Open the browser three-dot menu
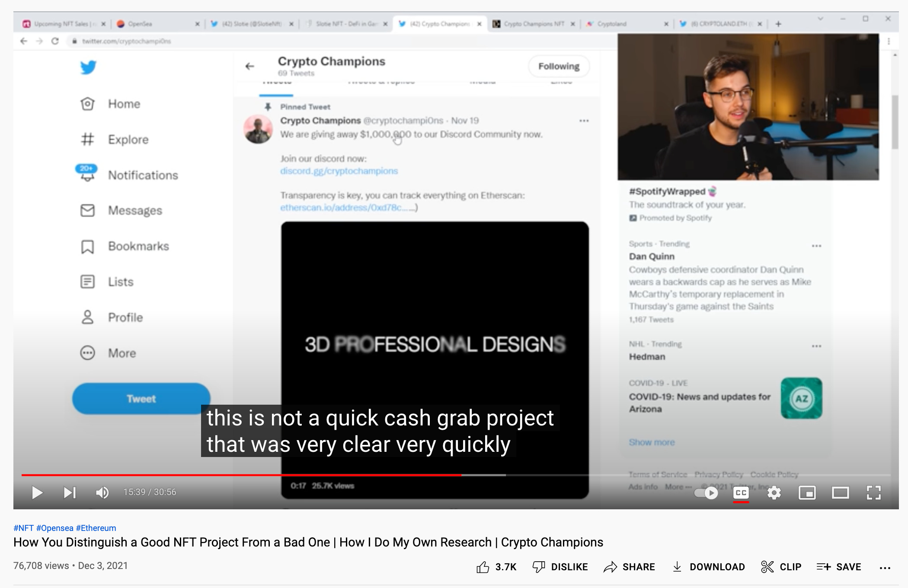The height and width of the screenshot is (588, 908). point(889,41)
